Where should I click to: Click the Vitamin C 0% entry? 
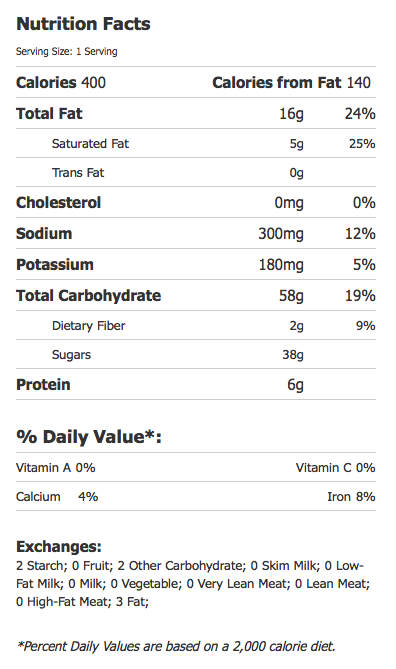(x=335, y=468)
